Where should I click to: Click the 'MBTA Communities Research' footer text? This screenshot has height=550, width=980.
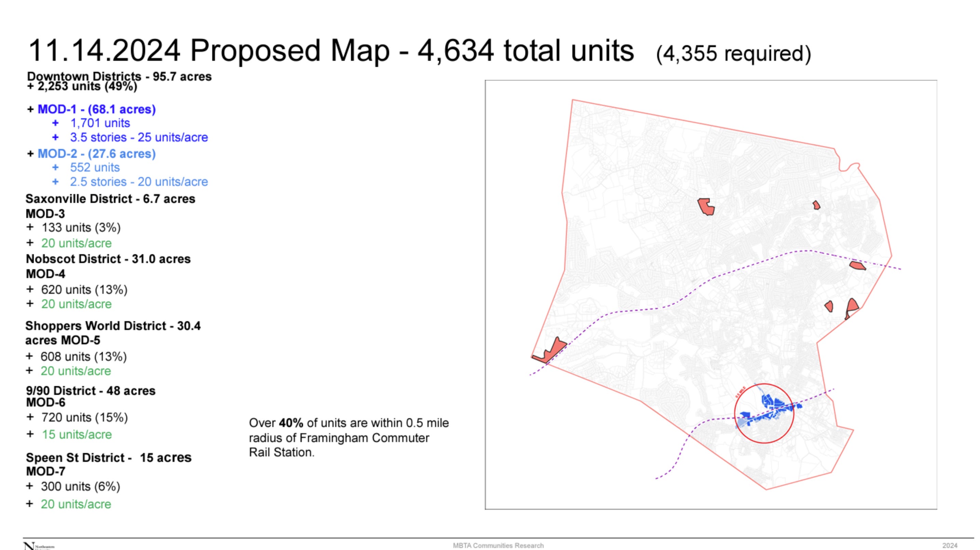coord(498,546)
